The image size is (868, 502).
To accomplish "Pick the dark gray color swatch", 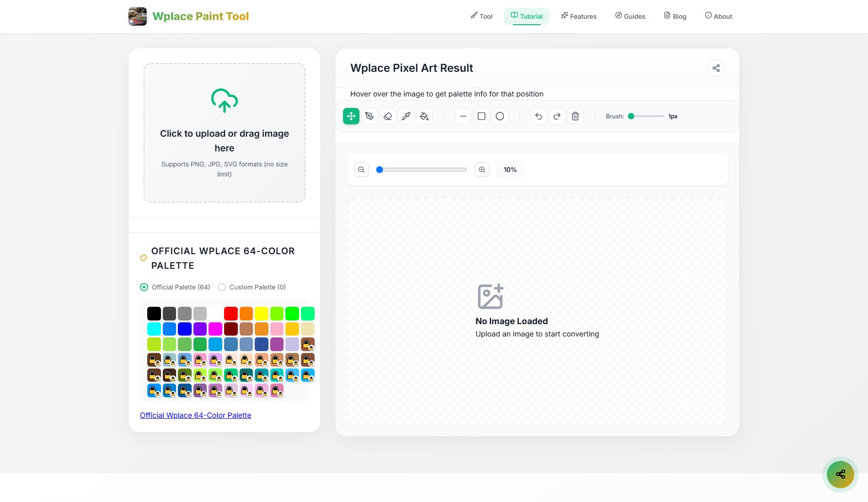I will coord(169,314).
